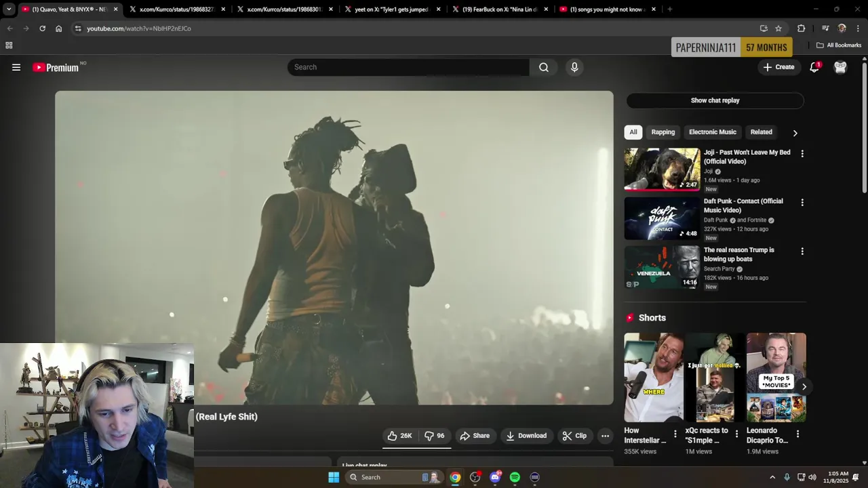This screenshot has width=868, height=488.
Task: Open Chrome extensions puzzle icon
Action: 802,28
